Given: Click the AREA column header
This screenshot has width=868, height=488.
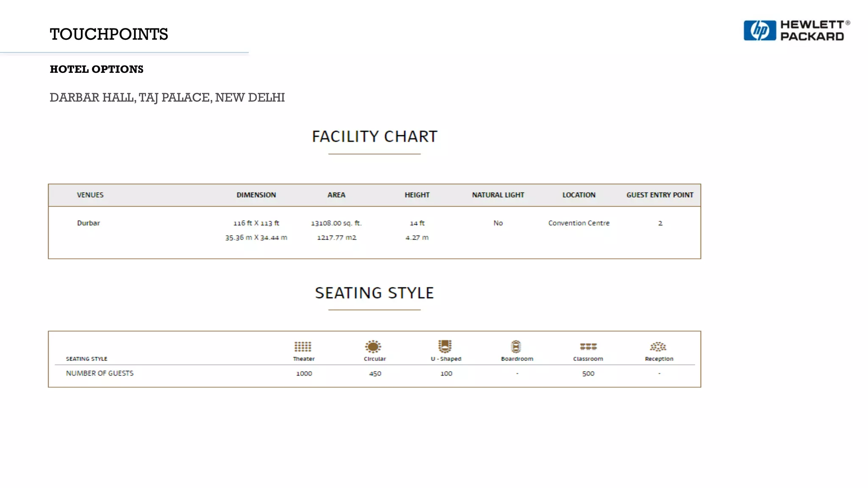Looking at the screenshot, I should (337, 195).
